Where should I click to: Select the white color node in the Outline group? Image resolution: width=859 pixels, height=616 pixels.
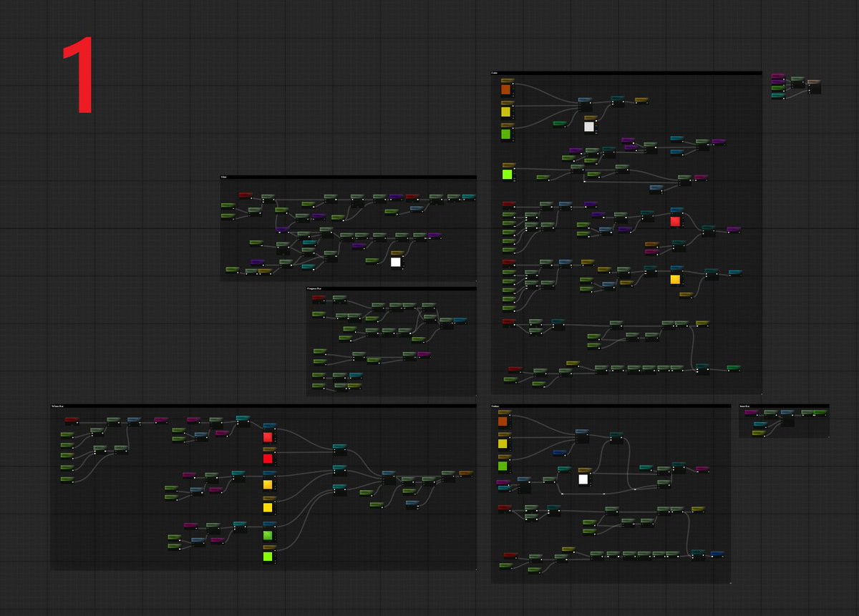pyautogui.click(x=584, y=476)
